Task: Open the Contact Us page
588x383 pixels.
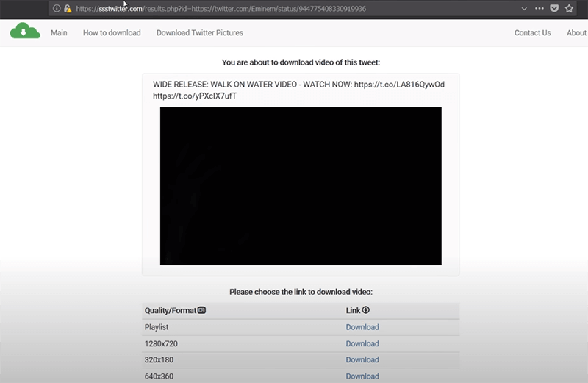Action: pos(532,32)
